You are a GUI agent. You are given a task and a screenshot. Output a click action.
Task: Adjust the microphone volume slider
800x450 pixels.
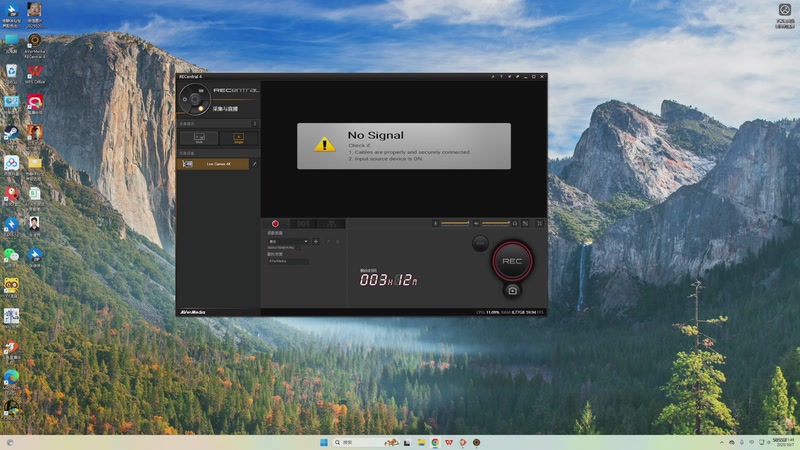(x=455, y=223)
